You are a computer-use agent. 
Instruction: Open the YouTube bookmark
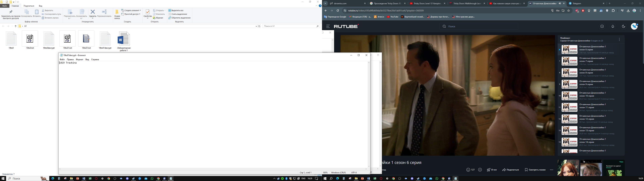click(x=392, y=17)
